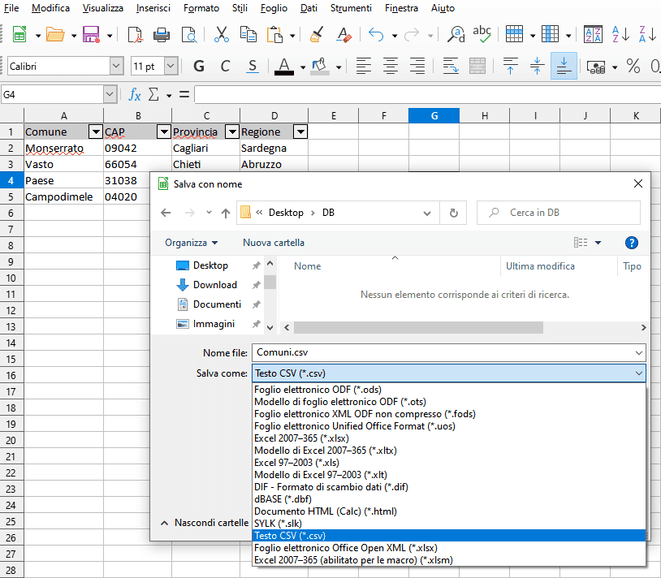661x578 pixels.
Task: Open the Organizza dropdown menu
Action: (191, 242)
